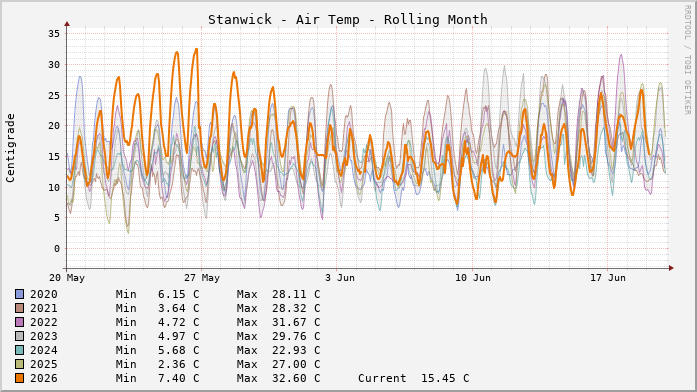
Task: Click the 2023 max value 29.76 C
Action: point(296,336)
